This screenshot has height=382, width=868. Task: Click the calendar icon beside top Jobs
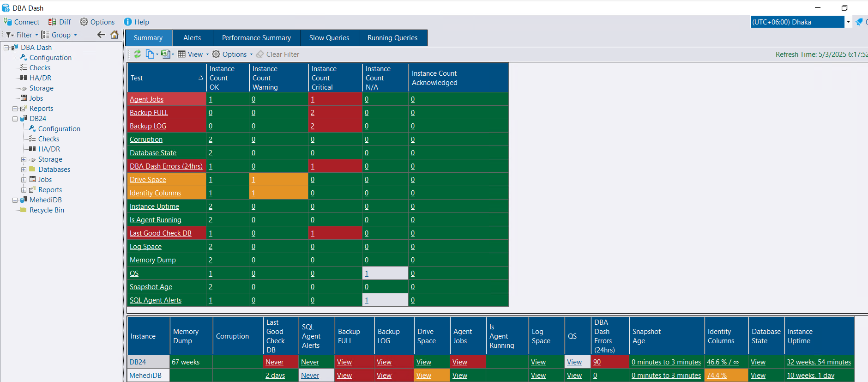(24, 98)
